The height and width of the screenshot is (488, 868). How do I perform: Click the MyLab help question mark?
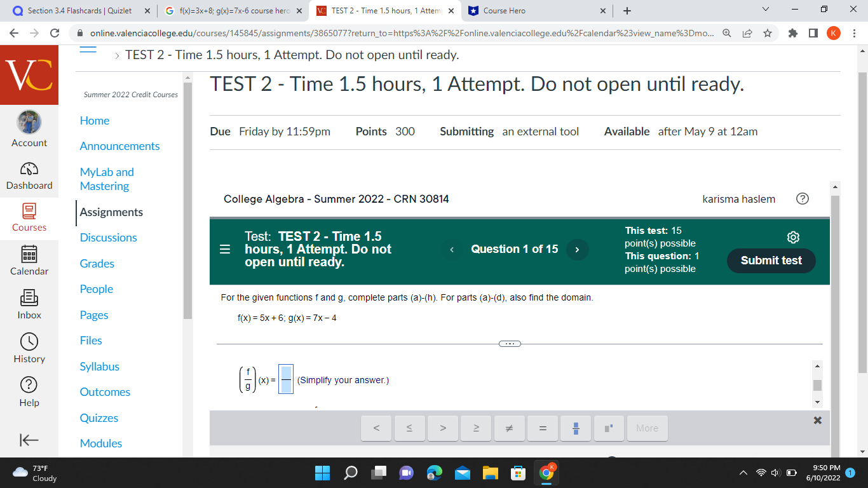(x=802, y=199)
